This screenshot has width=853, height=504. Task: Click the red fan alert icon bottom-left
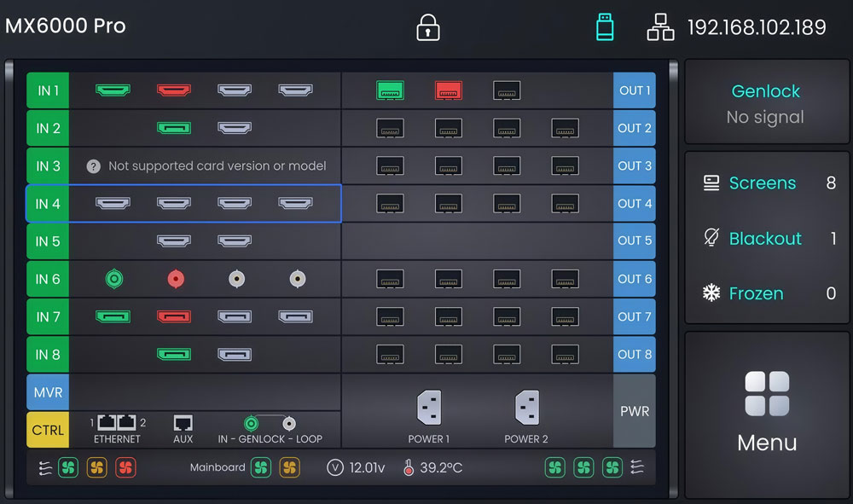click(x=125, y=467)
